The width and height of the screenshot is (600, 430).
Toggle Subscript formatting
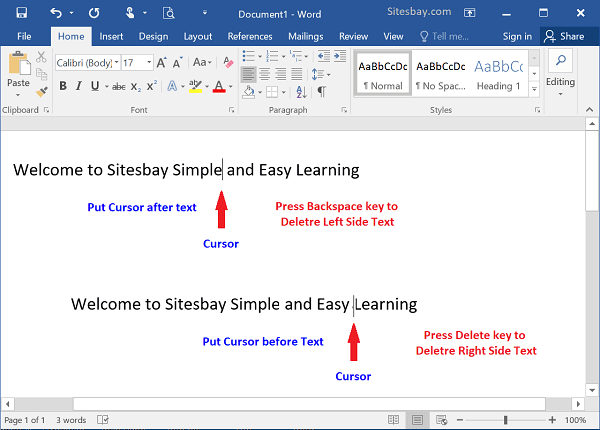click(135, 87)
